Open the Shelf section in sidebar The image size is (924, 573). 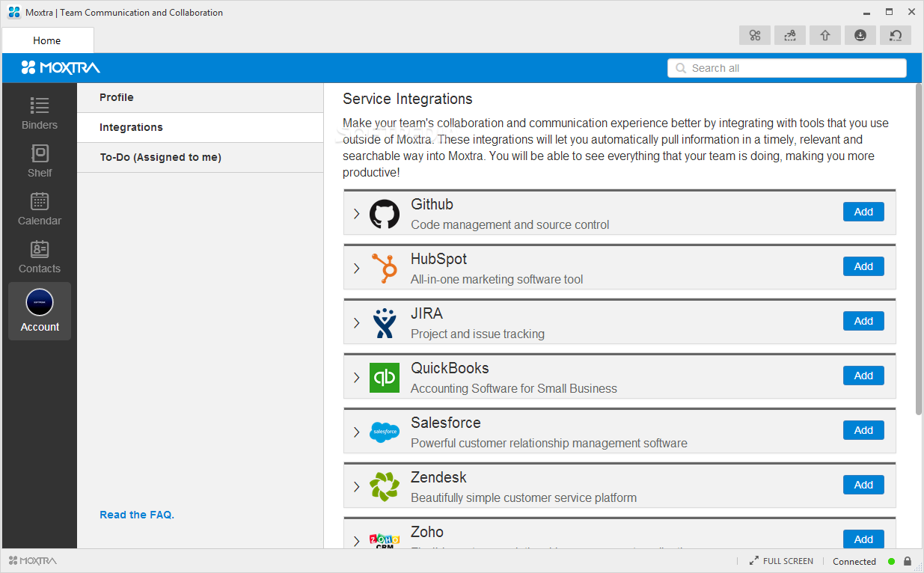point(40,161)
